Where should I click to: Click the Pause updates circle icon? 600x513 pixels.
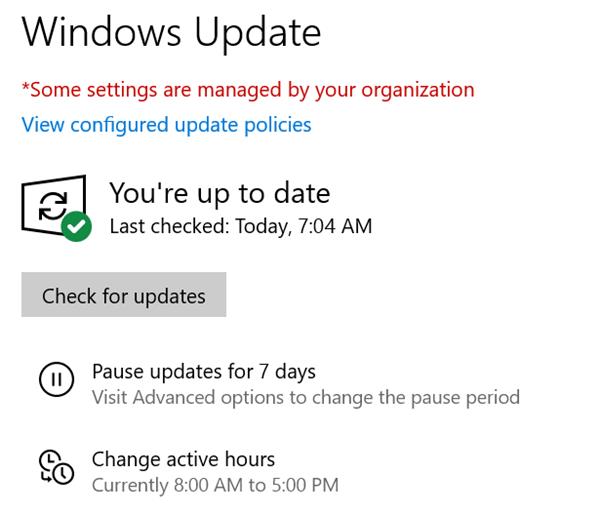point(56,380)
